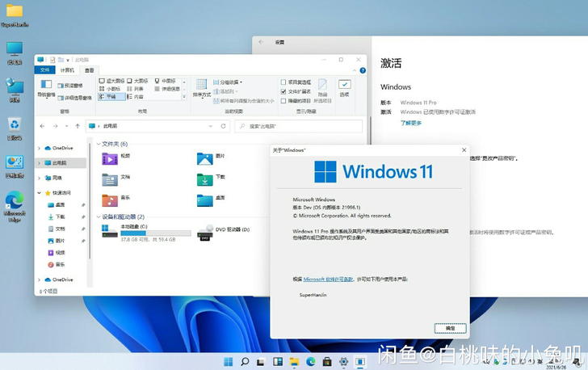Image resolution: width=588 pixels, height=370 pixels.
Task: Open the 网络 desktop icon
Action: click(15, 90)
